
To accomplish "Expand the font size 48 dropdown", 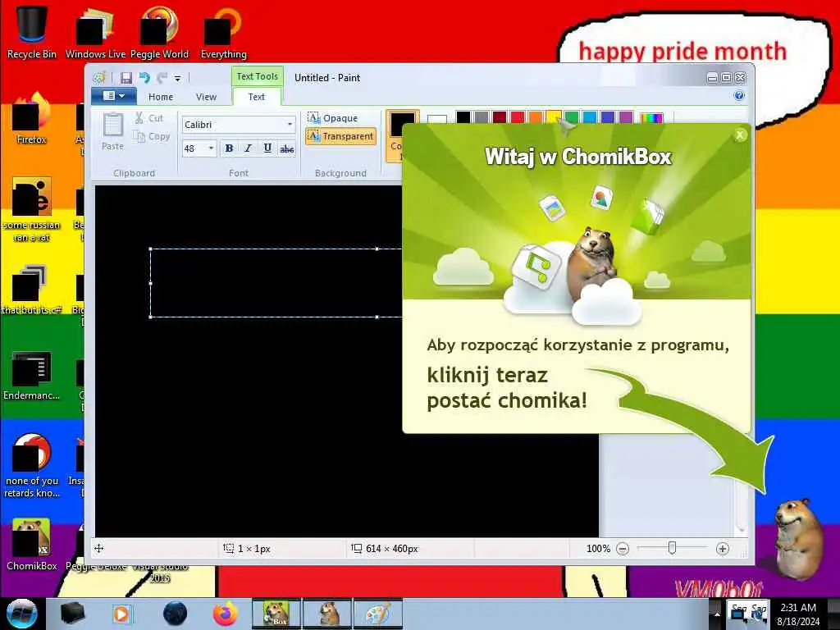I will click(211, 148).
